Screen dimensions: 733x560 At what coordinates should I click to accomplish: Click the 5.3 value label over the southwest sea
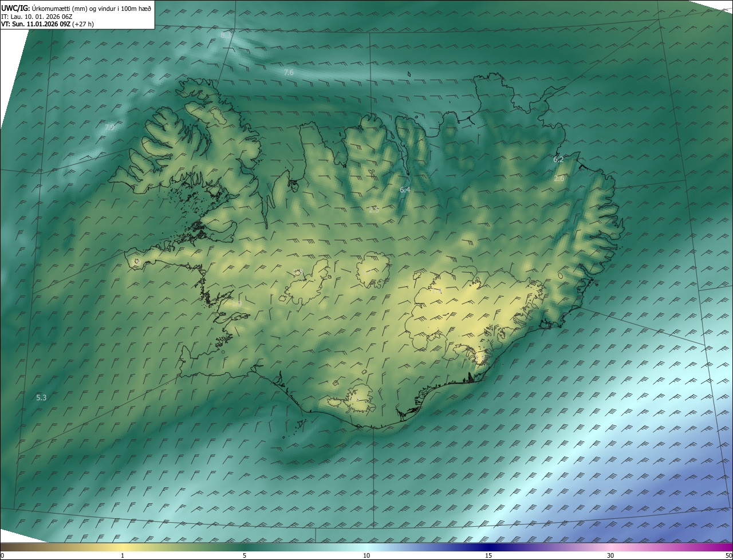(x=41, y=397)
